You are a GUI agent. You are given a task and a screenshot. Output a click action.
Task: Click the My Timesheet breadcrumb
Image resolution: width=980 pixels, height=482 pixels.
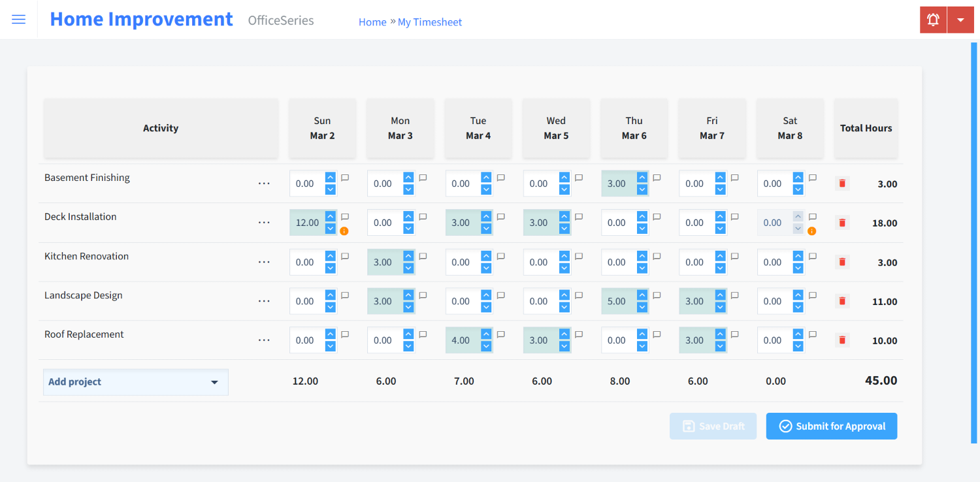[x=429, y=22]
